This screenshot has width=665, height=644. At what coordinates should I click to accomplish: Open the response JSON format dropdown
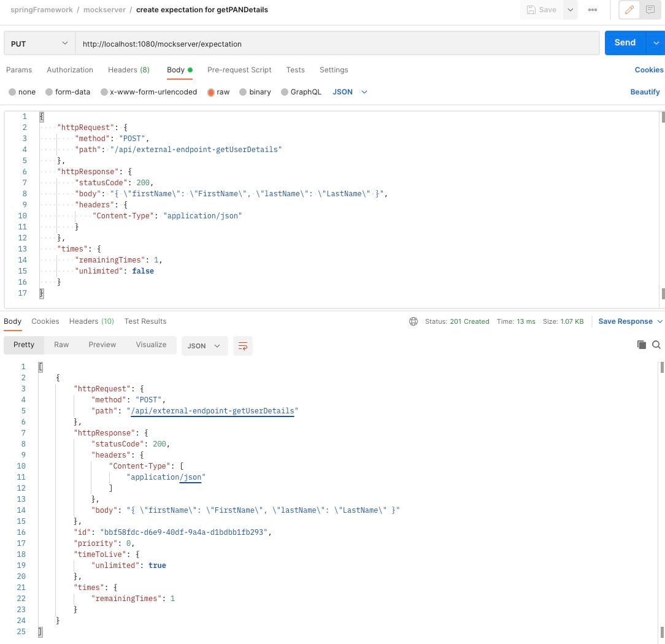(x=204, y=345)
